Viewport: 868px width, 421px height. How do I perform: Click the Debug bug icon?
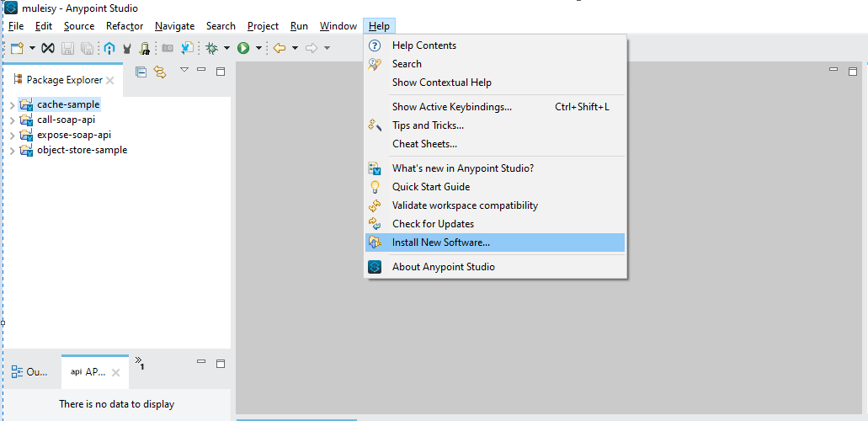pyautogui.click(x=211, y=48)
